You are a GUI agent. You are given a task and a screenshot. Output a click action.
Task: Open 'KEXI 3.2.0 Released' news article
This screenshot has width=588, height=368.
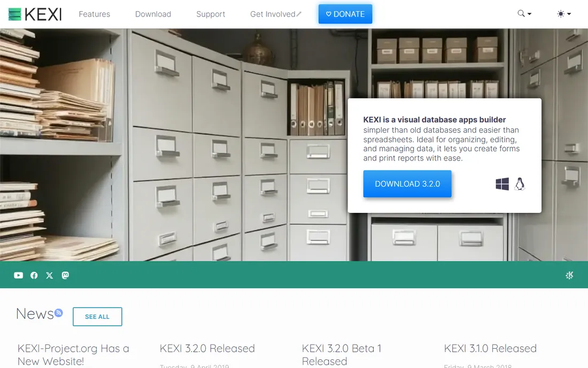pyautogui.click(x=207, y=349)
